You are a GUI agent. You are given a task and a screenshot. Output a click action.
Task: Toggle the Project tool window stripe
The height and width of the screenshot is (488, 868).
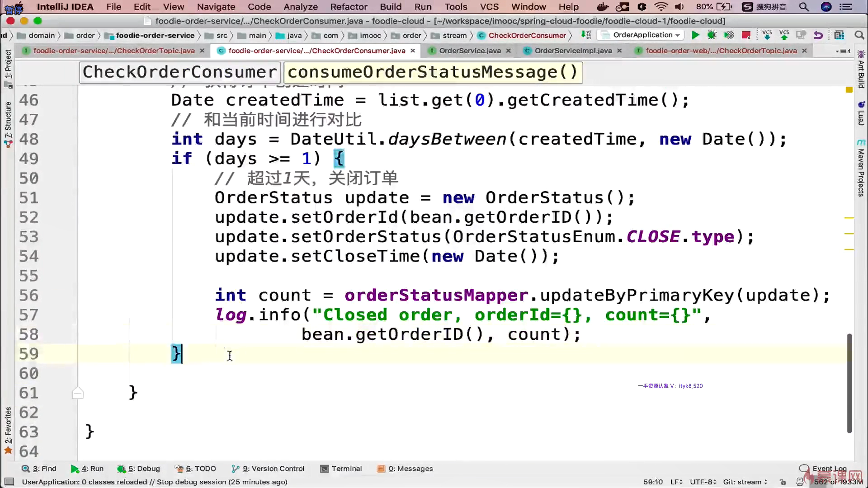coord(8,63)
